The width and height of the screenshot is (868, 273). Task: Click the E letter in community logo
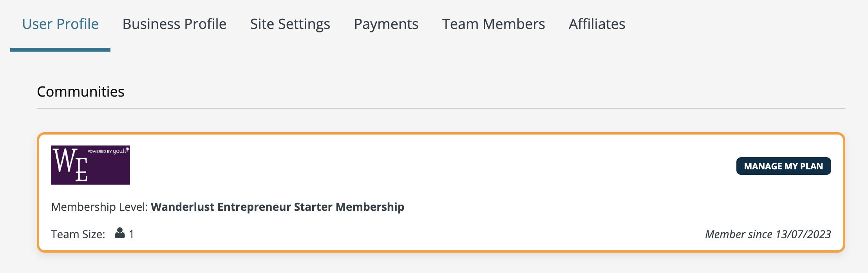pos(81,170)
